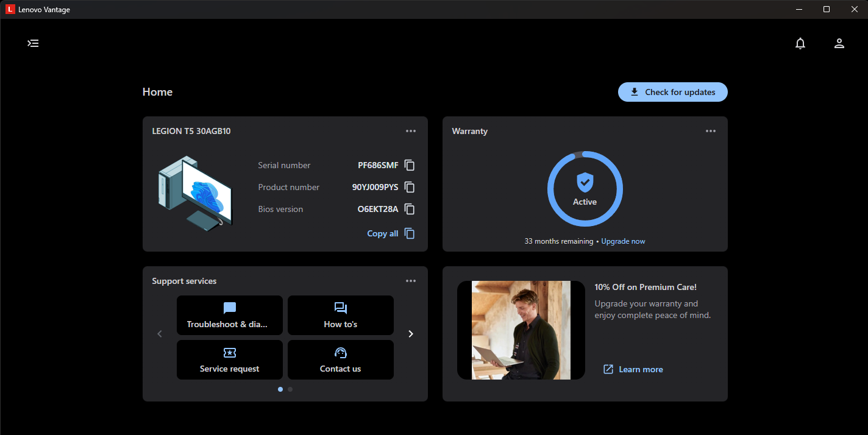Open Support services card more options
Viewport: 868px width, 435px height.
pos(411,281)
